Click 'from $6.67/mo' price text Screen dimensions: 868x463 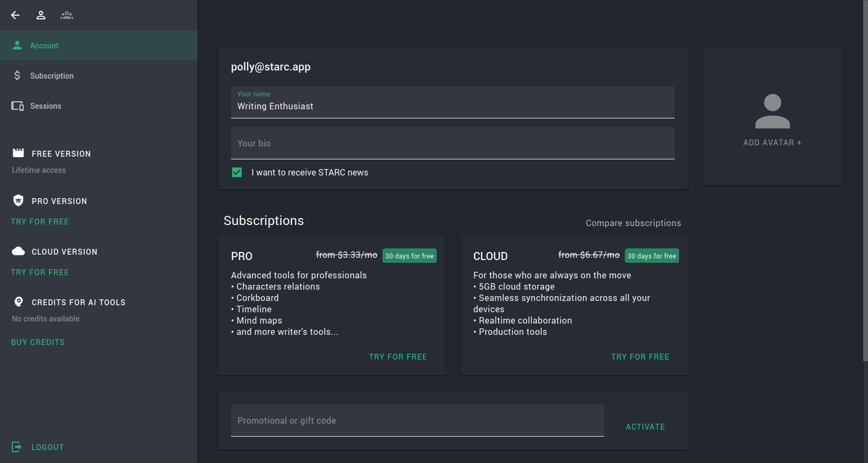[x=589, y=255]
